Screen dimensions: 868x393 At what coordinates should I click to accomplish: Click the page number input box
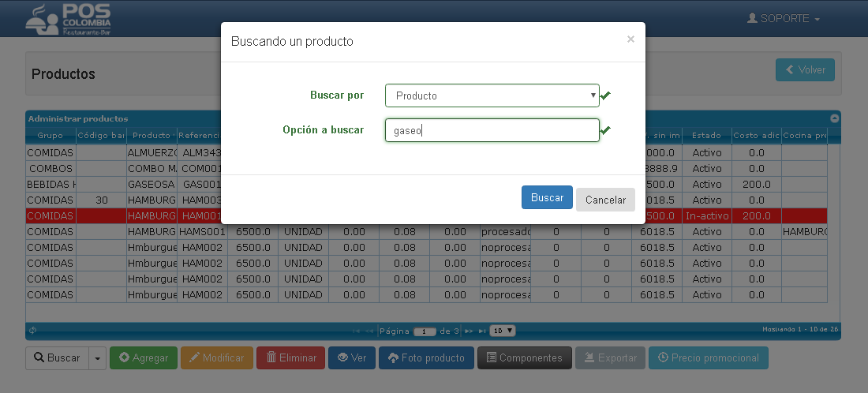coord(425,331)
